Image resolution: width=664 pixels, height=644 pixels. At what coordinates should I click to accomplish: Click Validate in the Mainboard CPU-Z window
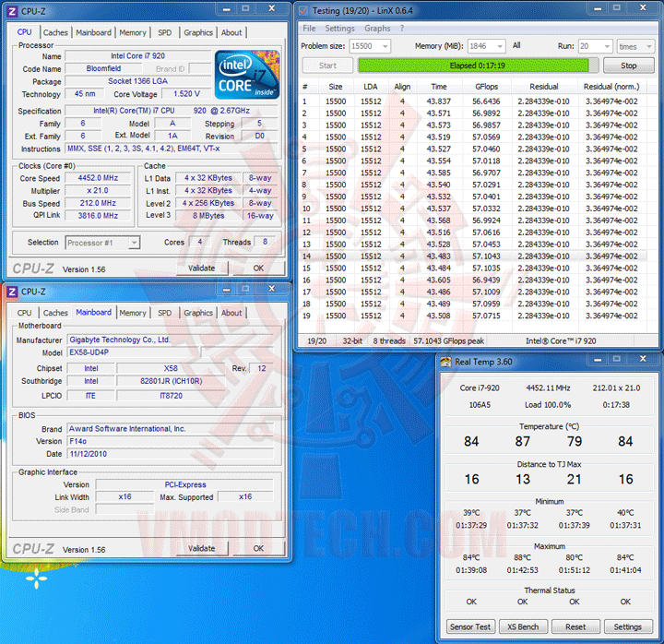click(x=202, y=549)
